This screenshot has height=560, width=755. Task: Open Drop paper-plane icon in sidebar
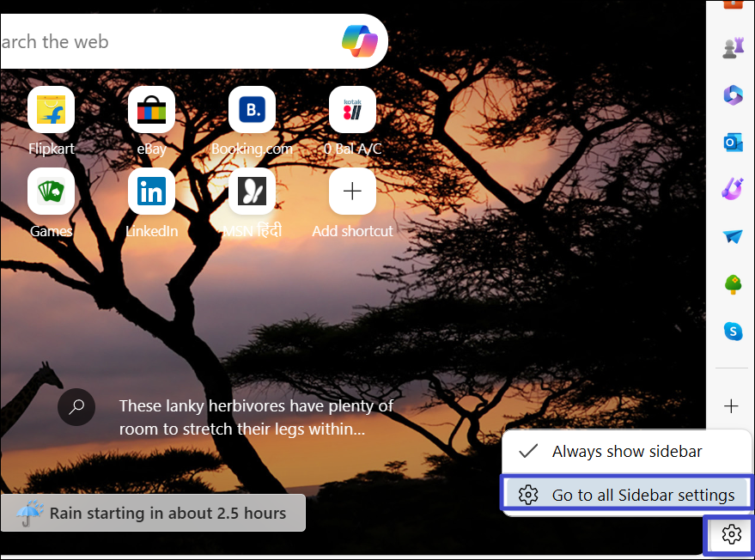click(732, 236)
